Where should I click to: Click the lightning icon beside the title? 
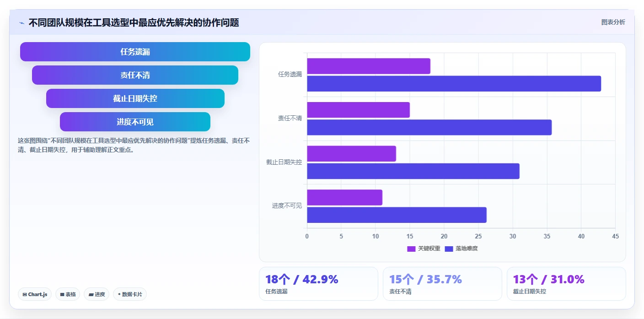point(21,23)
